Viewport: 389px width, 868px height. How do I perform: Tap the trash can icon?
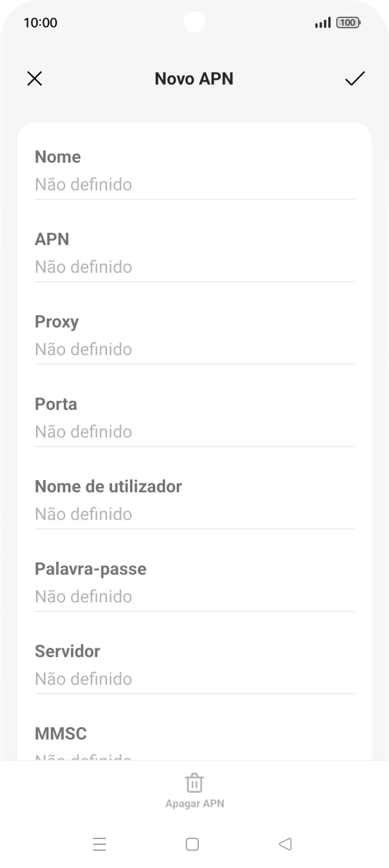pyautogui.click(x=194, y=783)
